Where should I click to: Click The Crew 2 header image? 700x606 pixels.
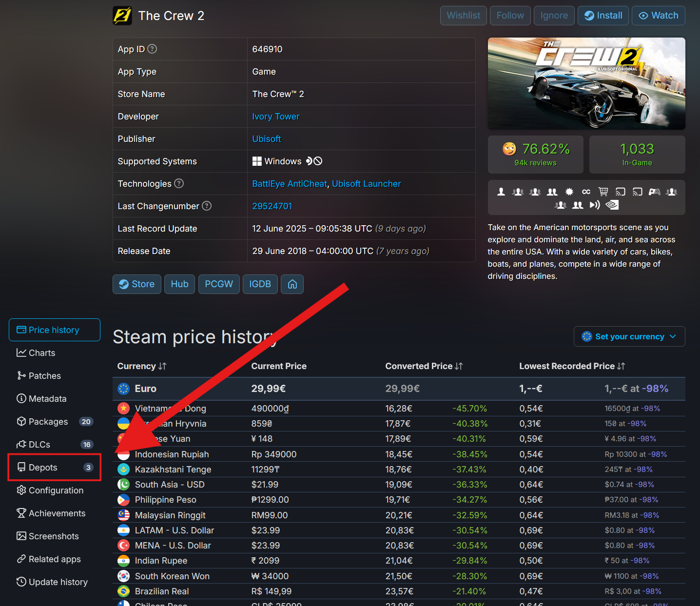pyautogui.click(x=586, y=83)
